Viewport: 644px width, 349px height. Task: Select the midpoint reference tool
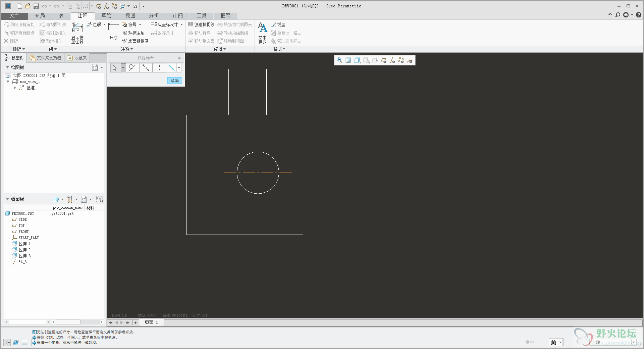[x=146, y=68]
